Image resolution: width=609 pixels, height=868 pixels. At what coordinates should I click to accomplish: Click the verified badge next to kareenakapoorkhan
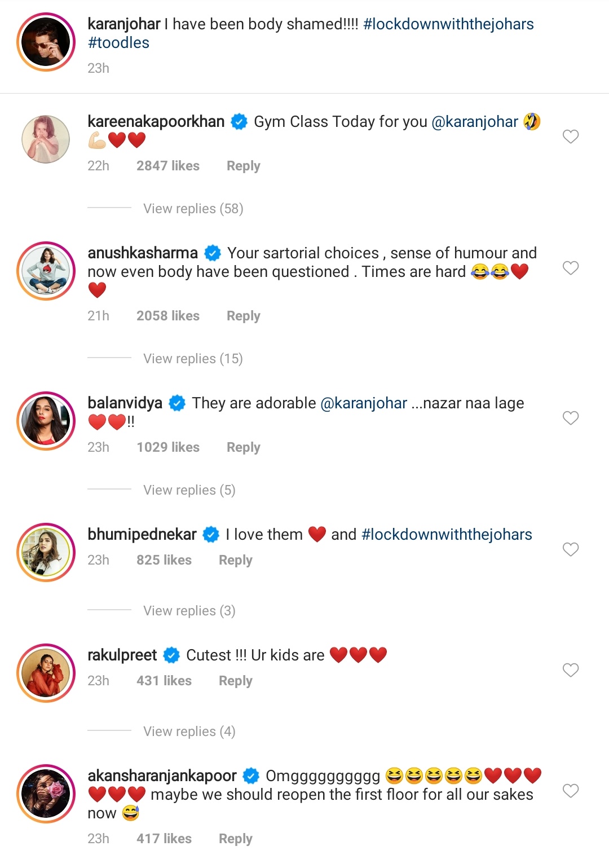[239, 121]
